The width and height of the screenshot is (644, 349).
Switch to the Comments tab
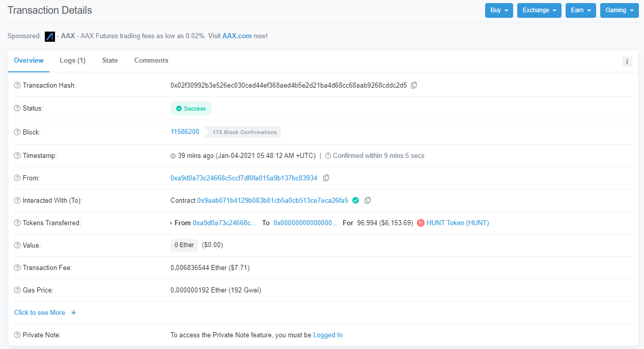(151, 60)
